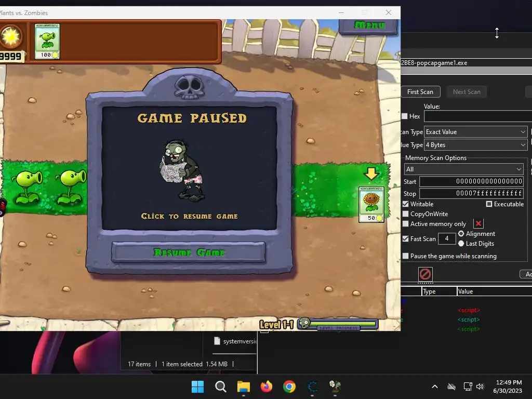Viewport: 532px width, 399px height.
Task: Open network tray icon
Action: [468, 387]
